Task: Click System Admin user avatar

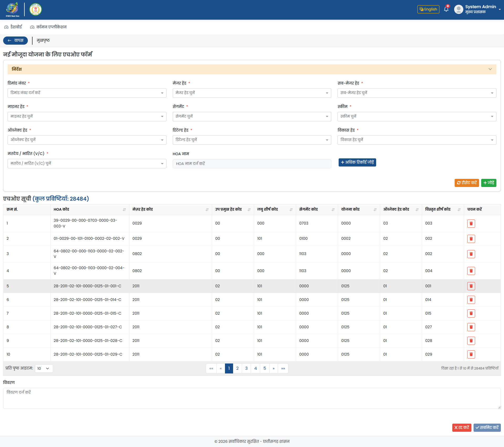Action: (x=458, y=9)
